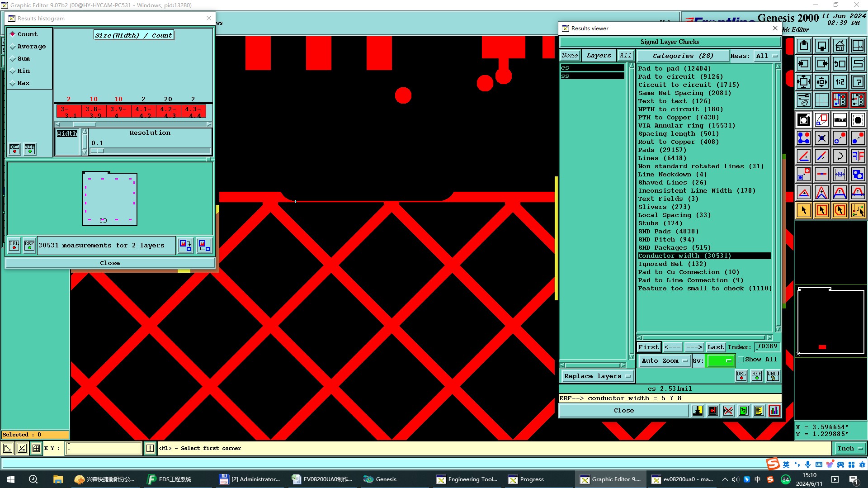Screen dimensions: 868x488
Task: Click the mirror F flip icon
Action: coord(858,156)
